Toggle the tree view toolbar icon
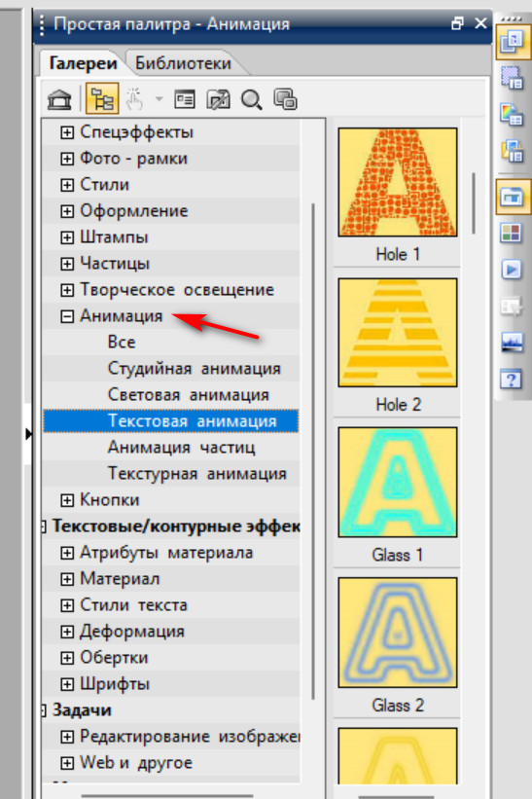 [102, 98]
